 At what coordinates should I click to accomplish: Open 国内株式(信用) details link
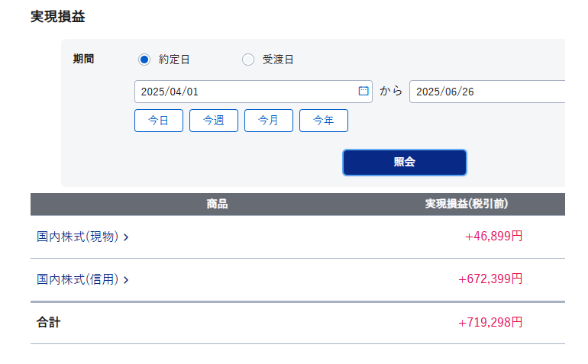[x=78, y=279]
